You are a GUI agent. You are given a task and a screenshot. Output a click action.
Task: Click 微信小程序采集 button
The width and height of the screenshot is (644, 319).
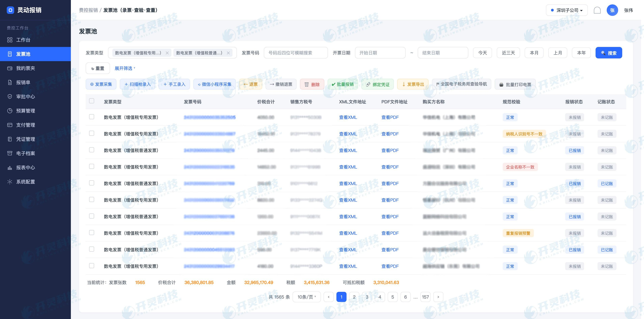[214, 84]
